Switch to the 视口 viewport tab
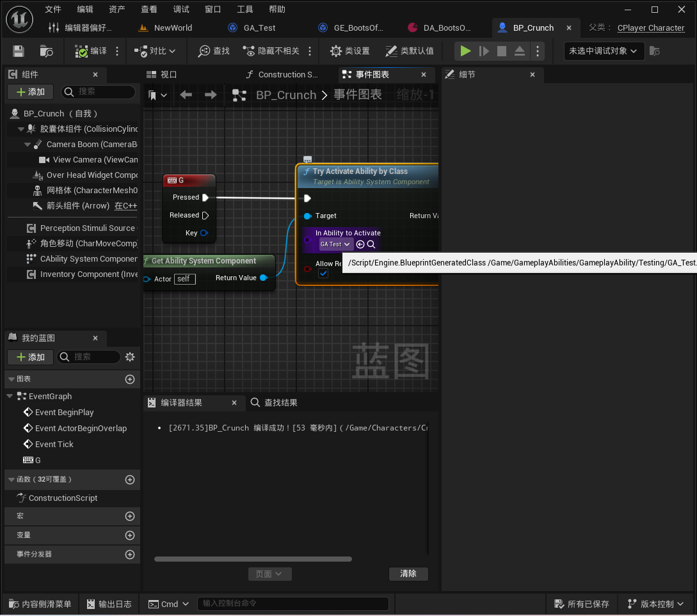The image size is (697, 616). tap(162, 75)
